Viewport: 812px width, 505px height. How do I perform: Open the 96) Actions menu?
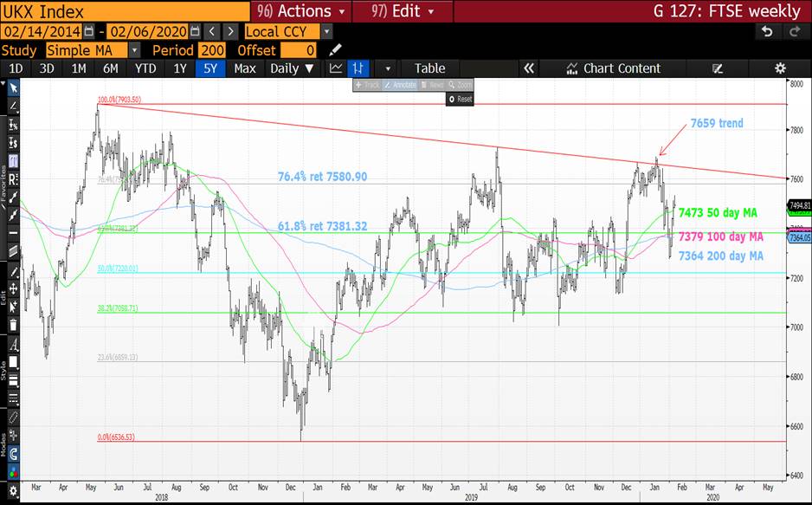301,11
